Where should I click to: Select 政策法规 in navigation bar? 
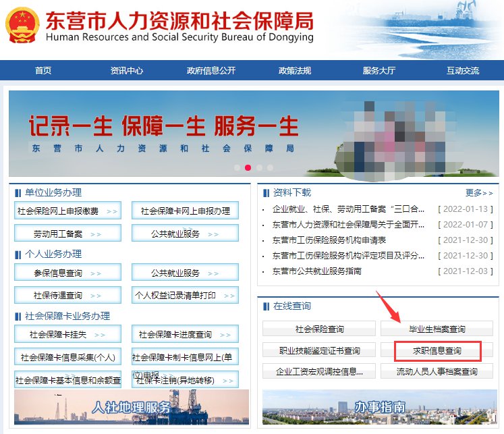(x=295, y=70)
